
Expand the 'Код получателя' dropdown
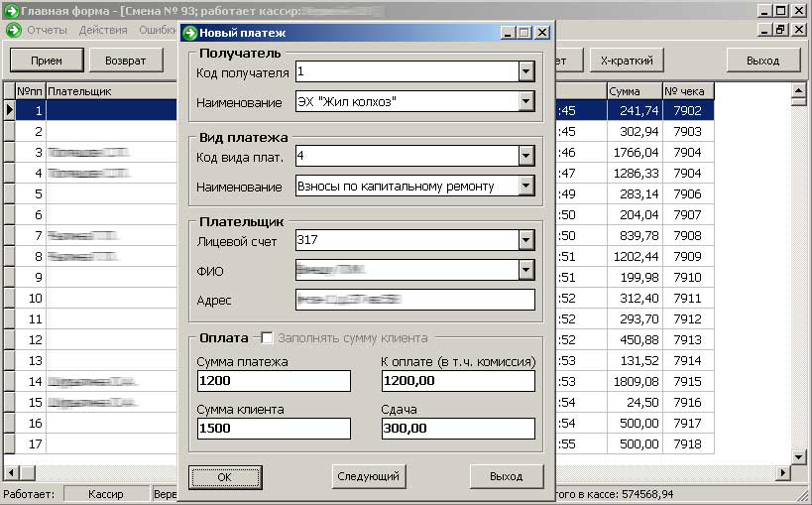tap(525, 72)
